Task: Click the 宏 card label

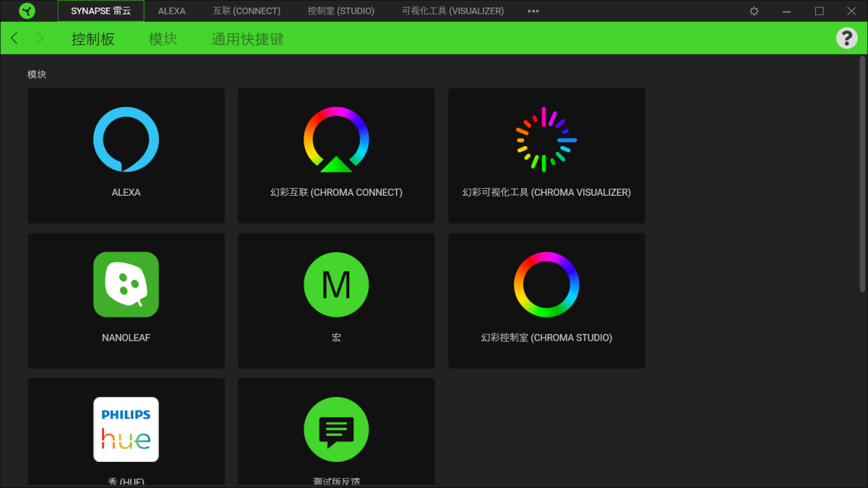Action: tap(336, 337)
